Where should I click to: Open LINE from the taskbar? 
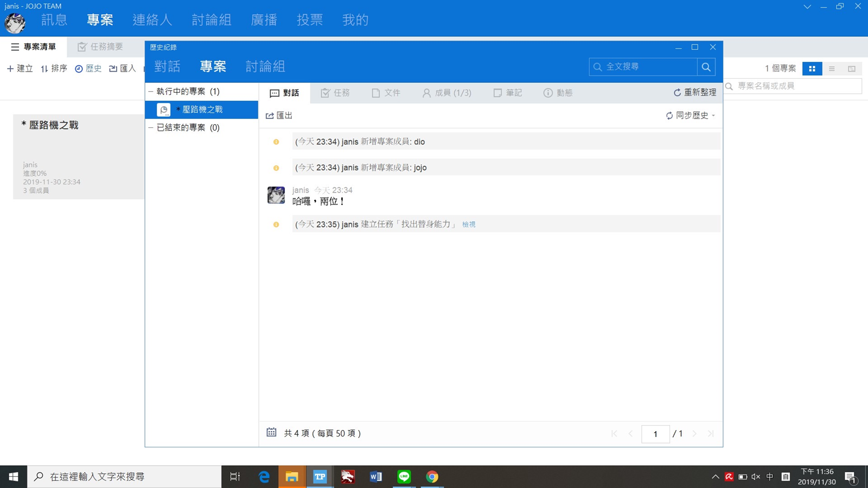point(404,477)
